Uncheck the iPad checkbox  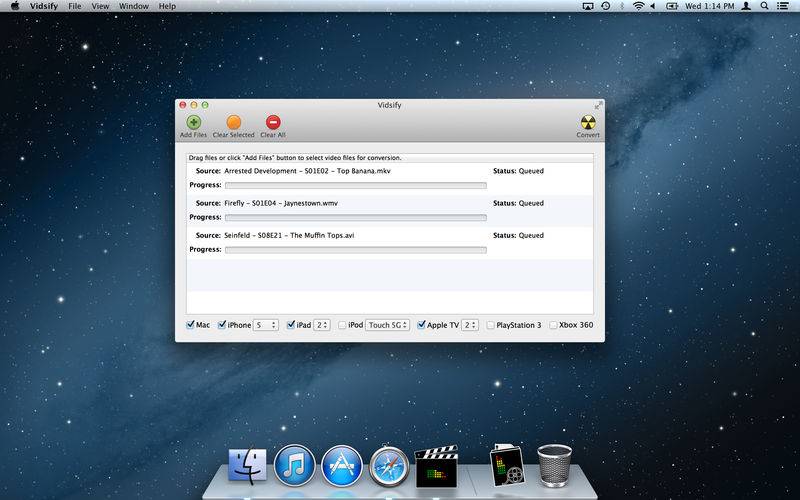pos(291,324)
